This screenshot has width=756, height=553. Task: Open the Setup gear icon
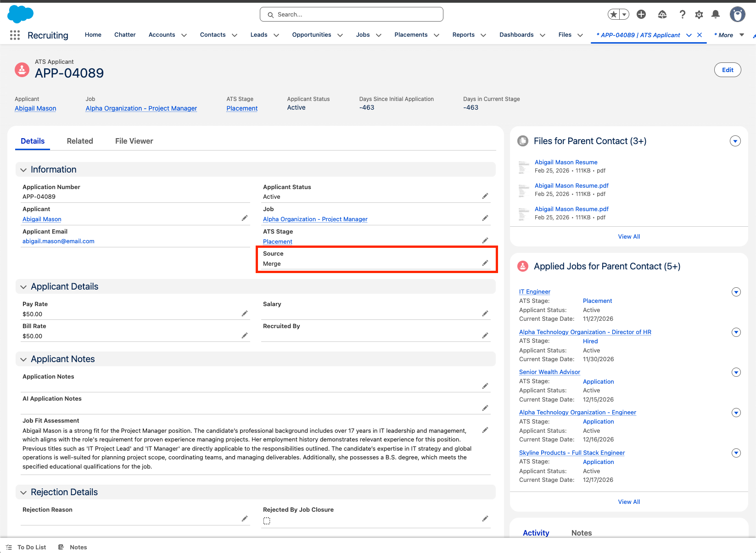[699, 15]
